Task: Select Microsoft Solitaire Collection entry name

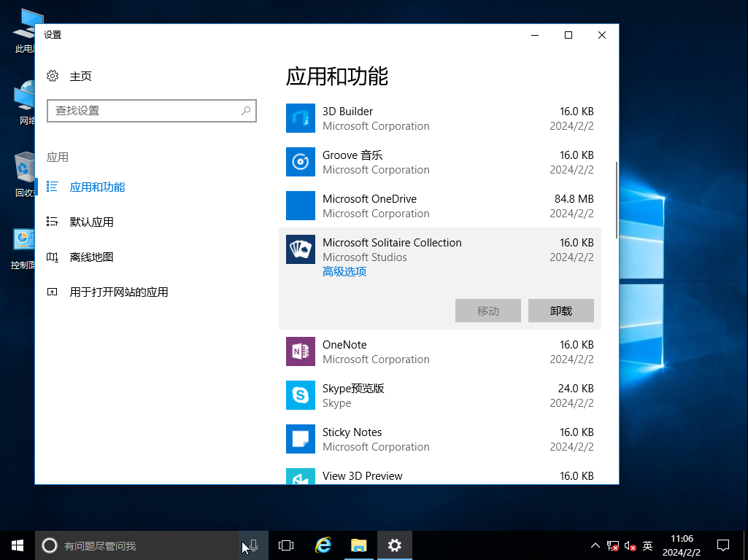Action: tap(392, 243)
